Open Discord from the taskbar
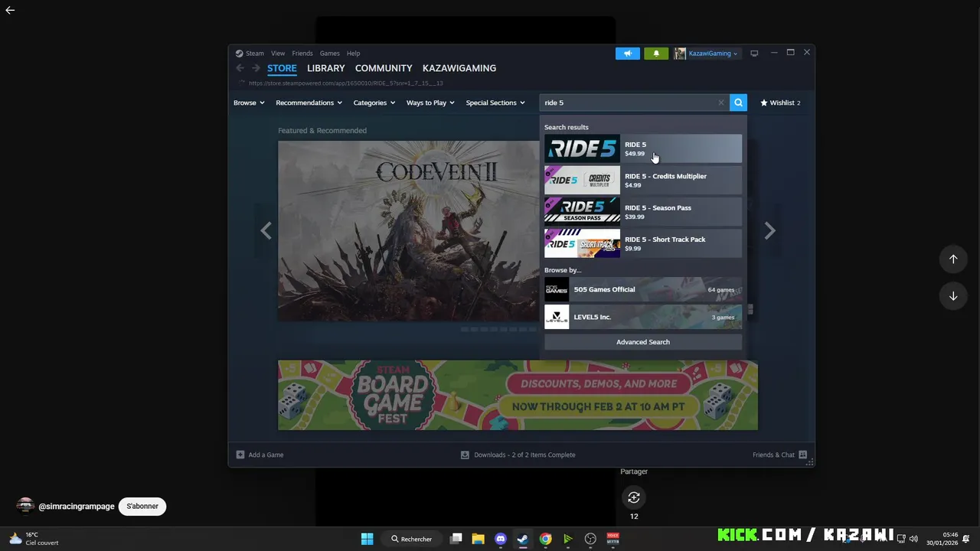The image size is (980, 551). [x=501, y=539]
